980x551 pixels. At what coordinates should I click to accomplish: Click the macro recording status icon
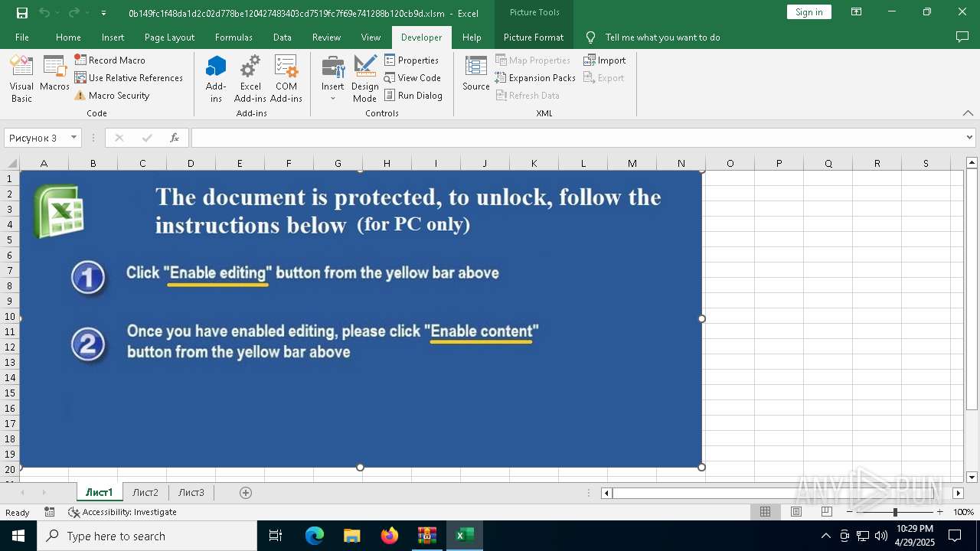pyautogui.click(x=50, y=512)
